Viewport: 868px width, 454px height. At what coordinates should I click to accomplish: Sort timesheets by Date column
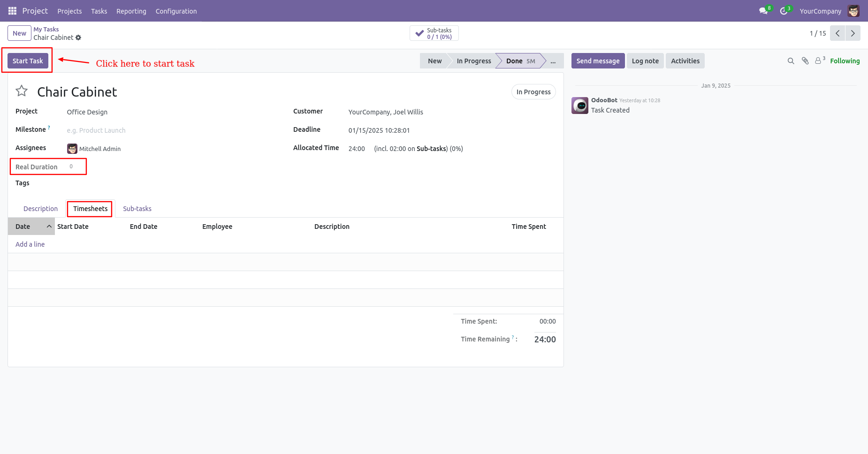click(31, 227)
